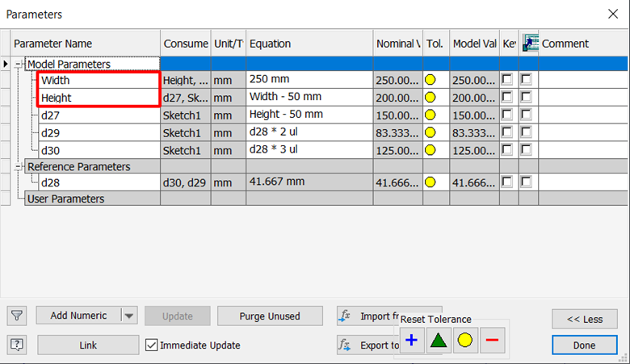The width and height of the screenshot is (630, 364).
Task: Click the row selector arrow beside Model Parameters
Action: pos(6,64)
